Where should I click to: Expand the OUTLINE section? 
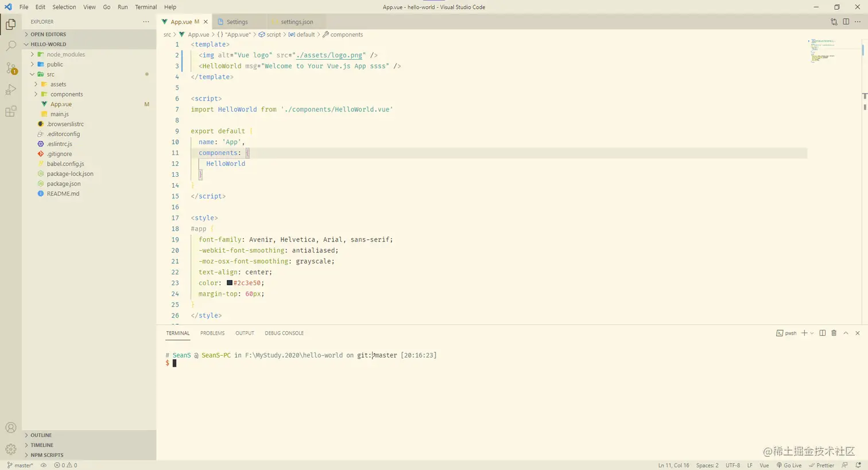pos(89,435)
